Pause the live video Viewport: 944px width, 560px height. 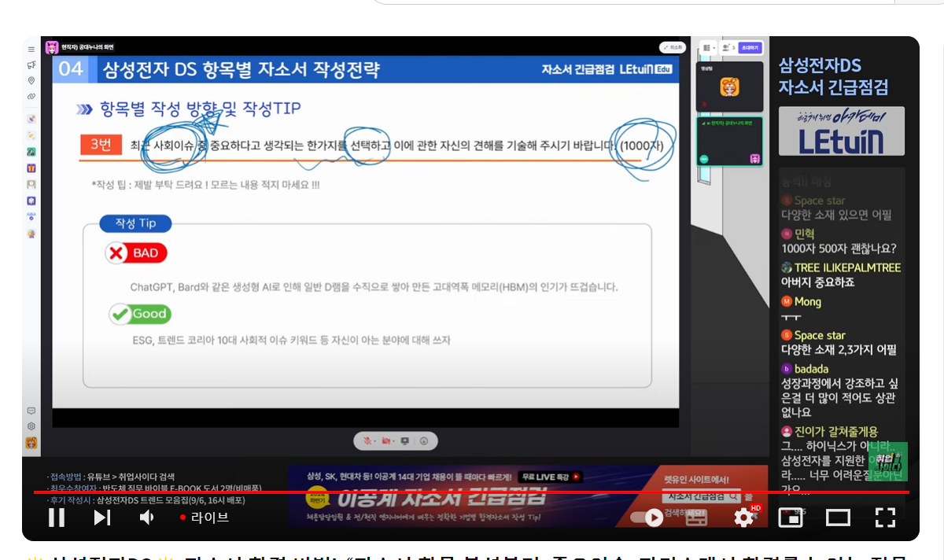pos(57,518)
